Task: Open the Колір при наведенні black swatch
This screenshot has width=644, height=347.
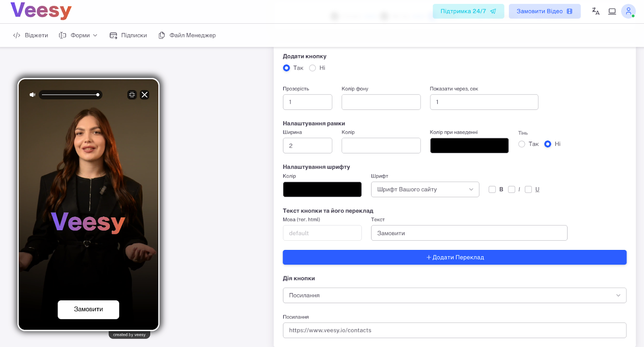Action: point(469,146)
